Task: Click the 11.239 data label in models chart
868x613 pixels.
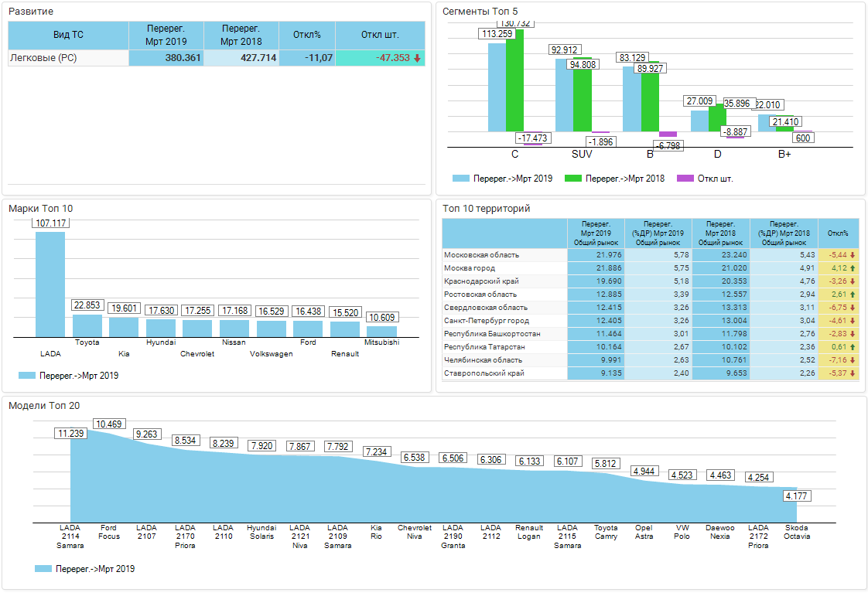Action: 70,434
